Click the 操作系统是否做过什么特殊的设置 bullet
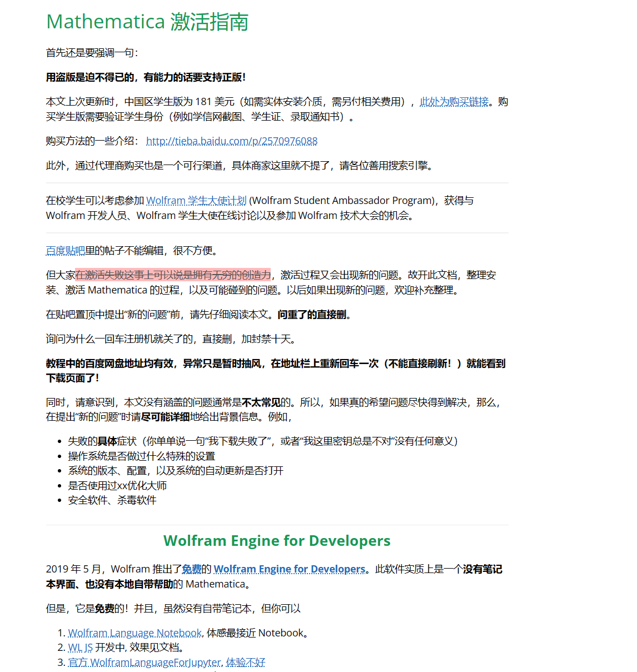Viewport: 637px width, 672px height. pyautogui.click(x=142, y=456)
